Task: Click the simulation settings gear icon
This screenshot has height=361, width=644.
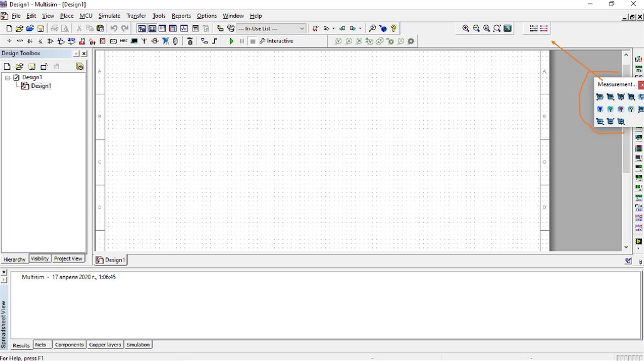Action: coord(411,42)
